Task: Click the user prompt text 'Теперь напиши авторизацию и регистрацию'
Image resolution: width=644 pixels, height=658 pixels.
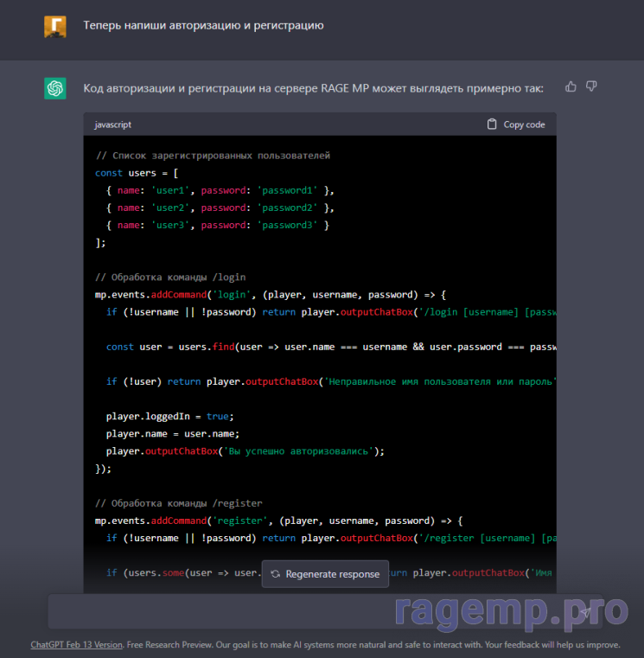Action: [203, 26]
